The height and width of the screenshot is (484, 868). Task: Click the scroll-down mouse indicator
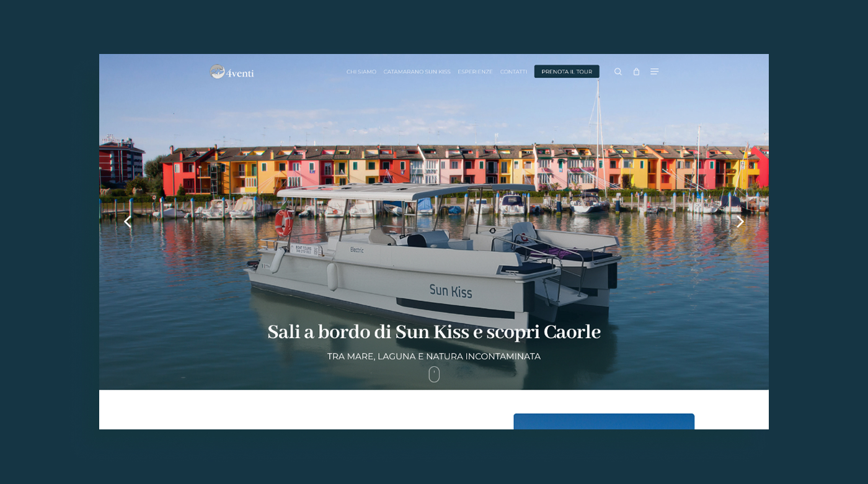click(x=434, y=374)
